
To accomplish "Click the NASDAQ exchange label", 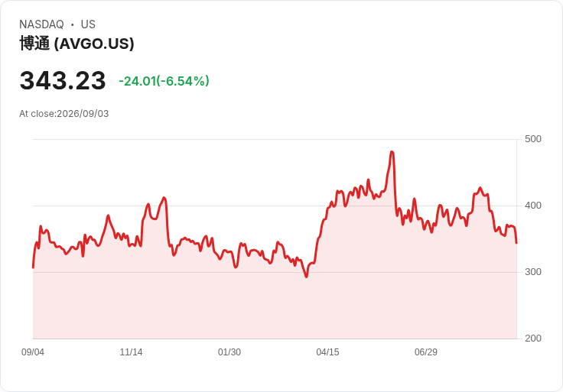I will tap(41, 24).
